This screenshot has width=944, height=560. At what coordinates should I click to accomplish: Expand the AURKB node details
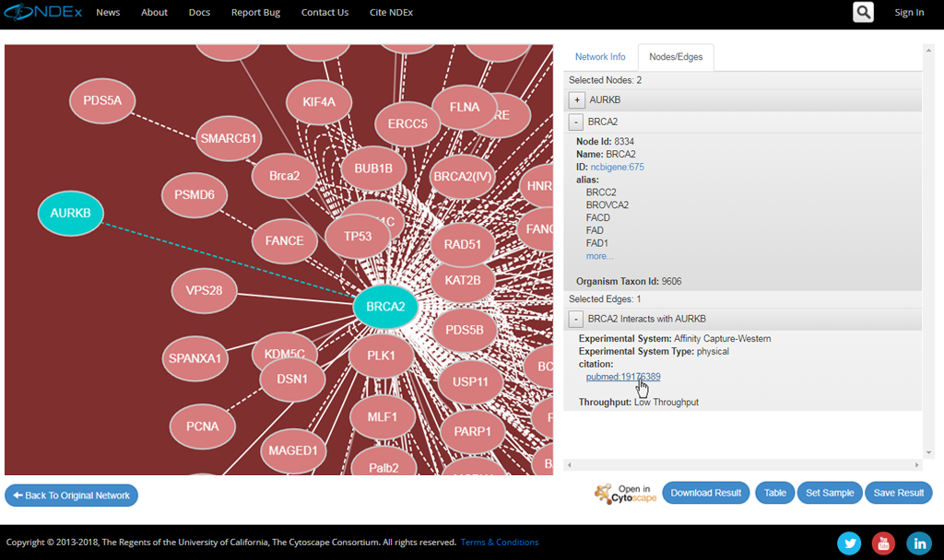click(577, 99)
